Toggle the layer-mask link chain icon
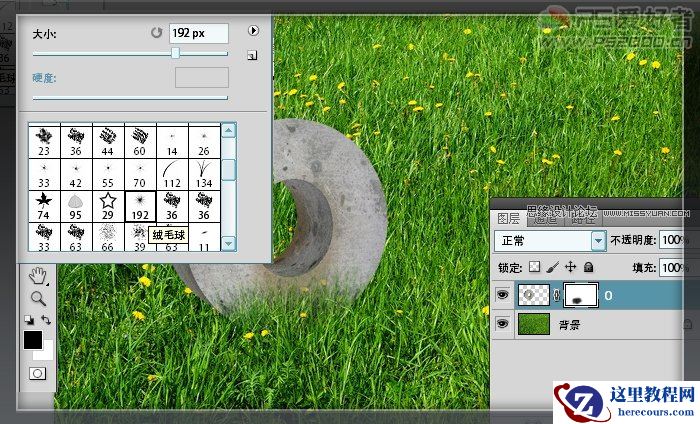700x424 pixels. tap(557, 295)
